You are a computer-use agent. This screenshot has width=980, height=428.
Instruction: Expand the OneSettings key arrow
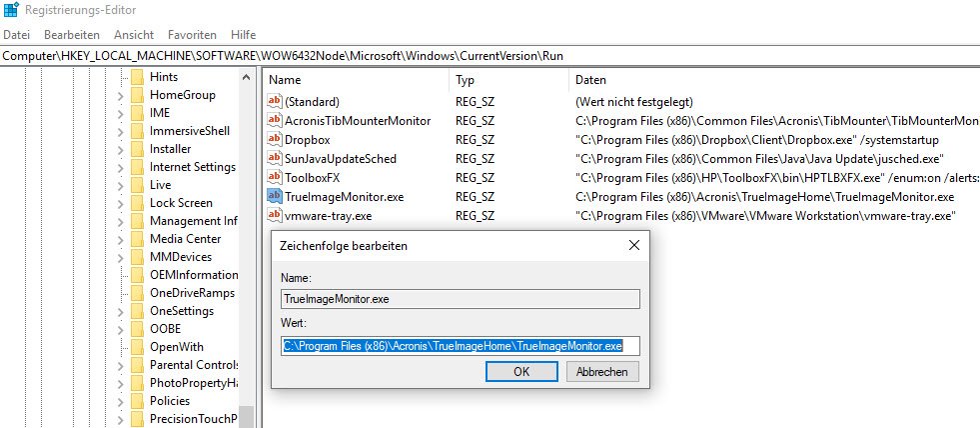coord(120,311)
